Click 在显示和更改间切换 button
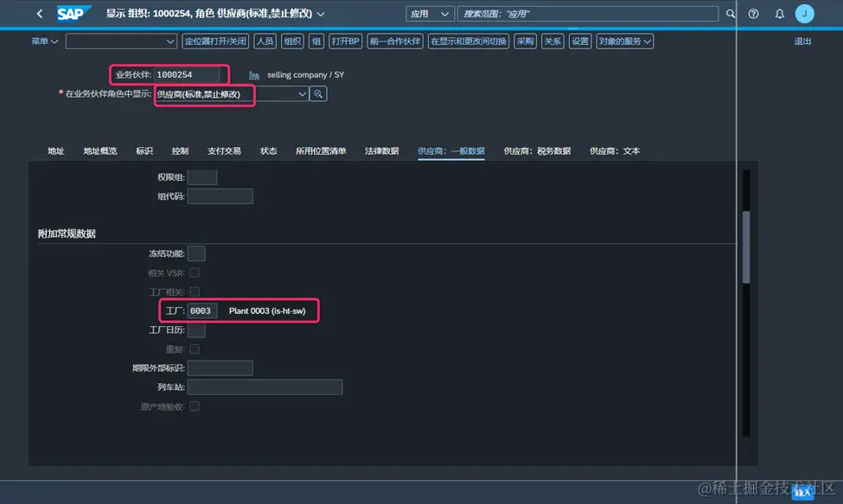Viewport: 843px width, 504px height. pos(469,41)
